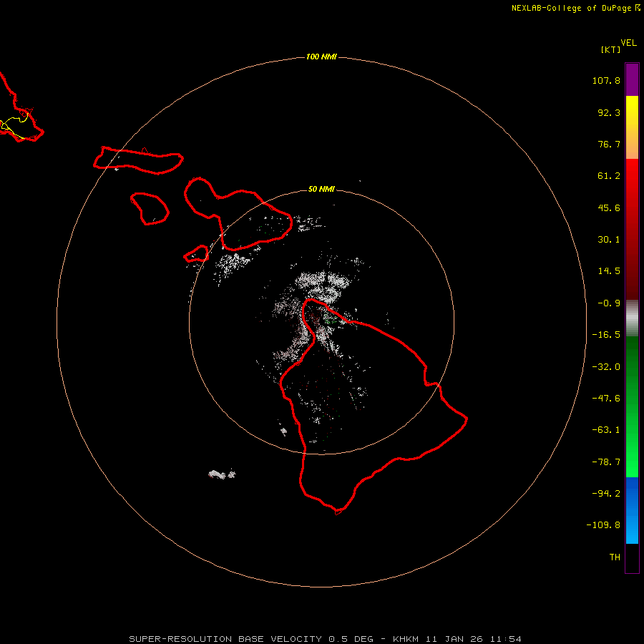Viewport: 644px width, 644px height.
Task: Click the -94.2 legend value
Action: coord(606,493)
